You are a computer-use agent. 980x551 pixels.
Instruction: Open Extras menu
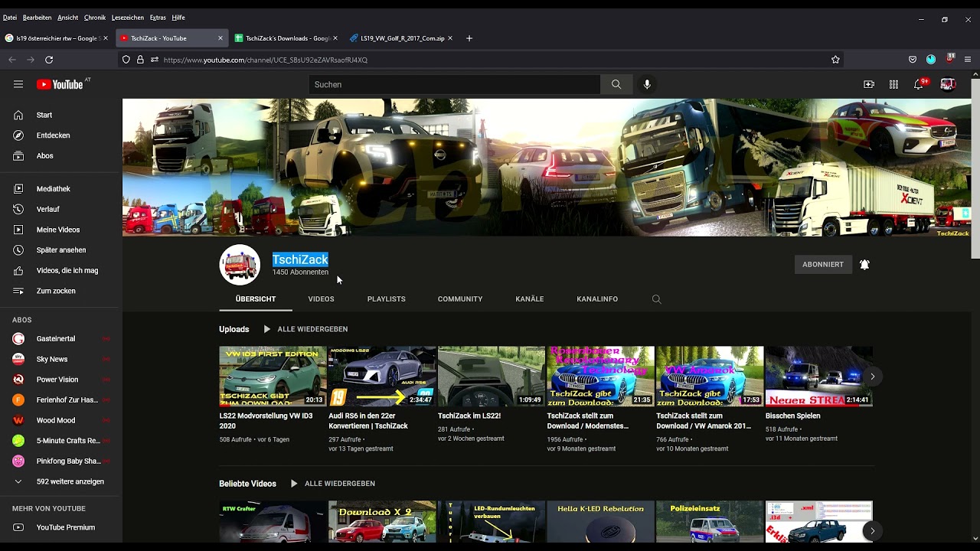[x=158, y=18]
